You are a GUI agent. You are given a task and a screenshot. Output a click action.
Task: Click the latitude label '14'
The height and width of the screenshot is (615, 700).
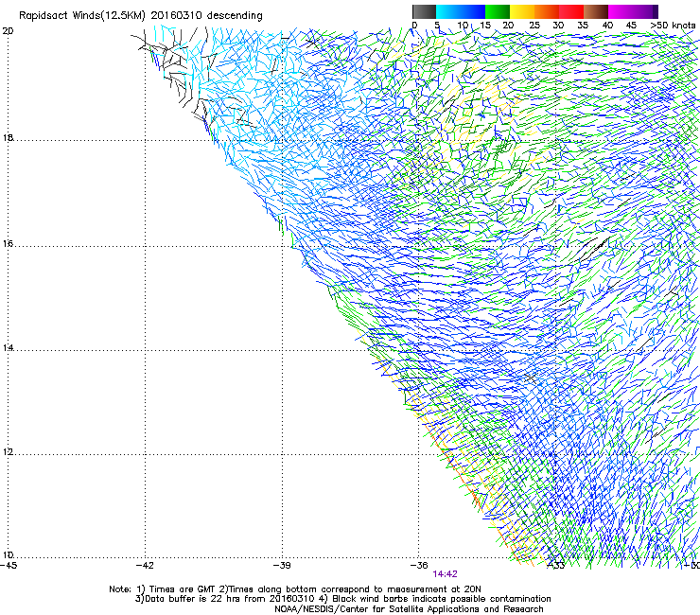point(8,347)
